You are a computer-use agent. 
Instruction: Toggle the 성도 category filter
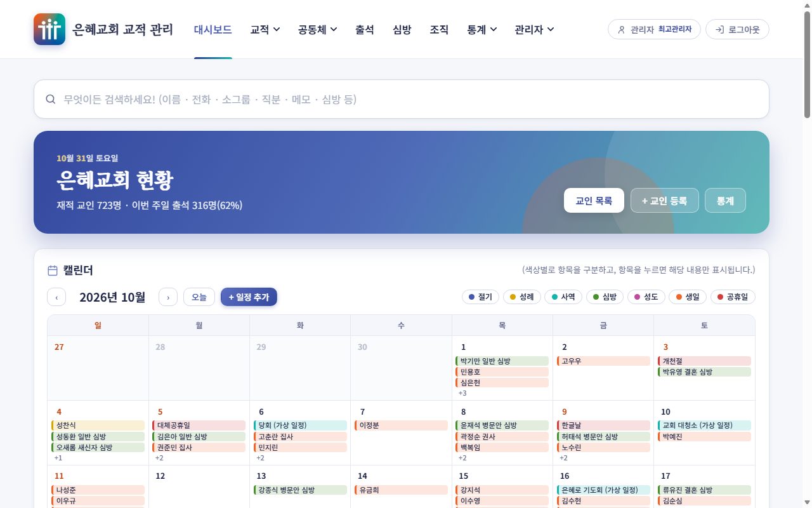point(646,297)
